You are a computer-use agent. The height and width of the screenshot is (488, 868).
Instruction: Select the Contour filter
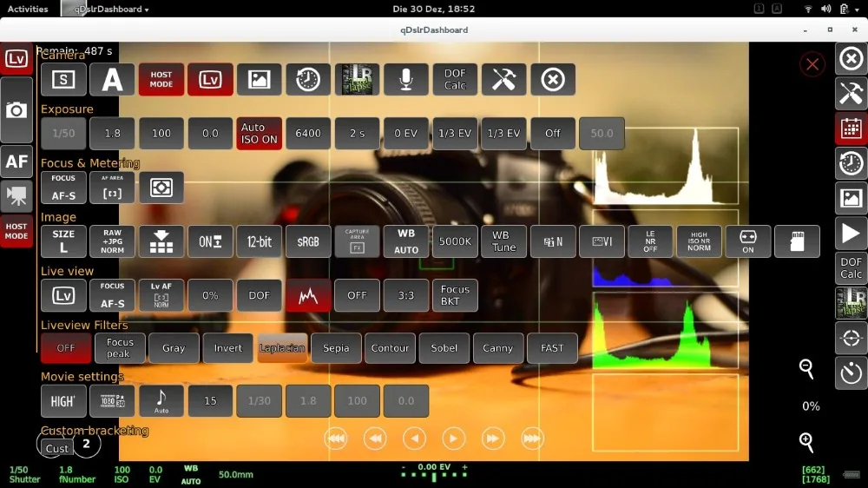click(390, 348)
